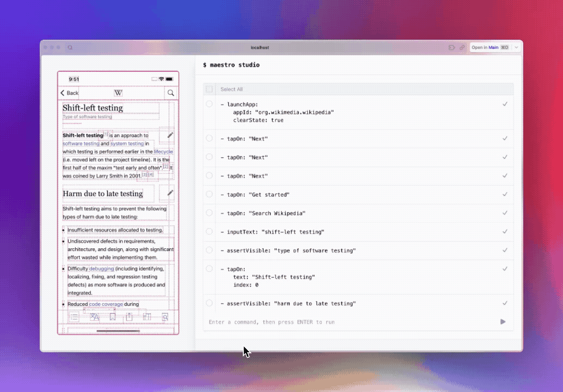Tap the Back chevron in Wikipedia app
The width and height of the screenshot is (563, 392).
click(x=63, y=93)
